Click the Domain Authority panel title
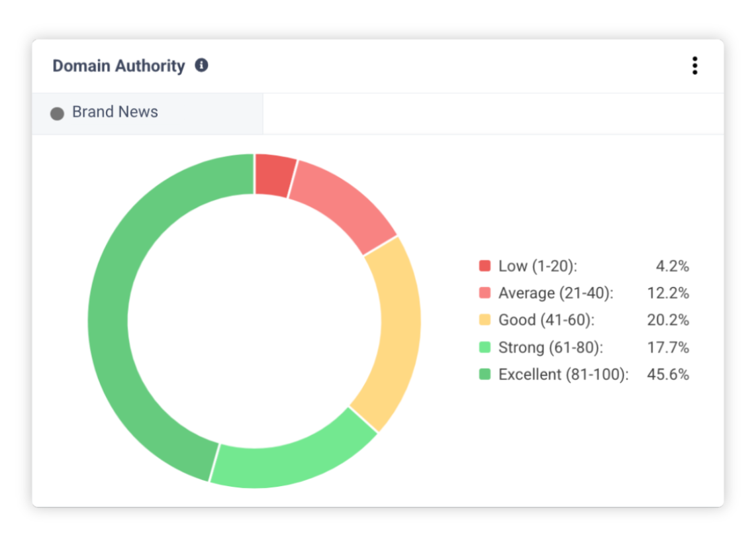Screen dimensions: 756x547 pyautogui.click(x=118, y=66)
